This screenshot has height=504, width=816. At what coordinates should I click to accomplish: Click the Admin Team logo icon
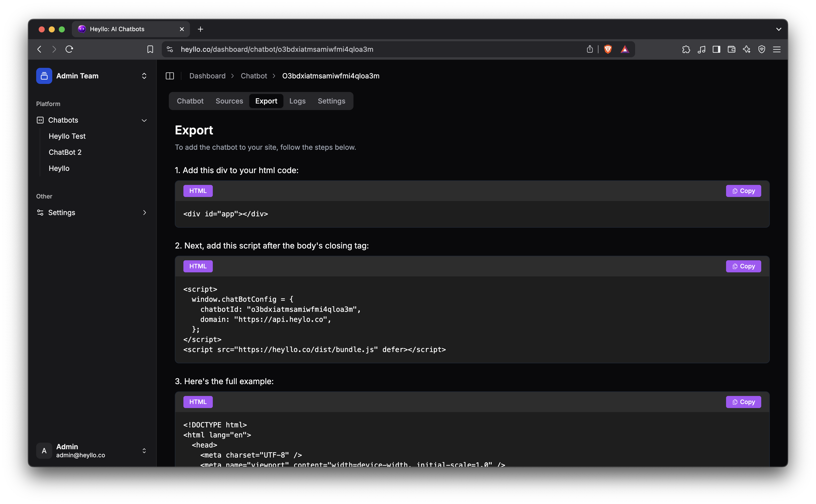[44, 76]
